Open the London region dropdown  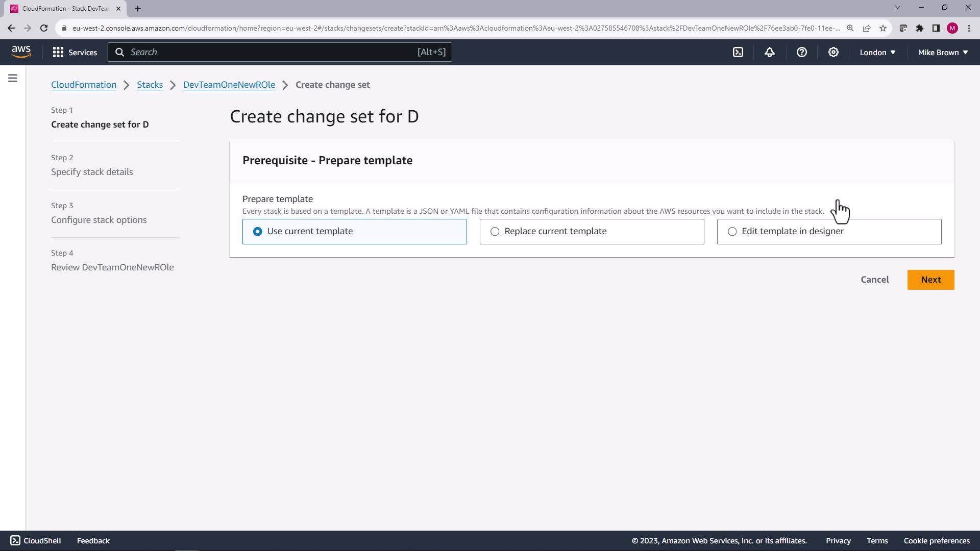click(877, 52)
